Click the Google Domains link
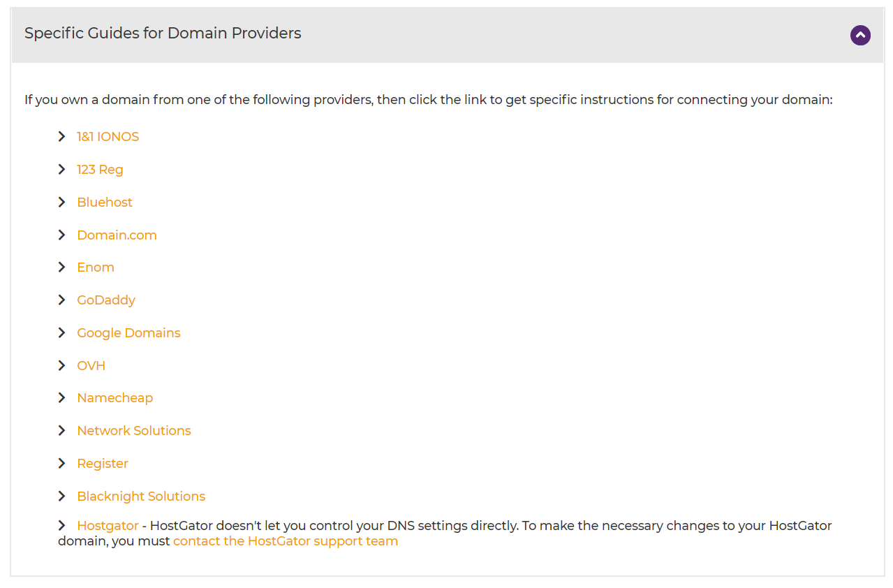This screenshot has width=893, height=588. tap(128, 333)
